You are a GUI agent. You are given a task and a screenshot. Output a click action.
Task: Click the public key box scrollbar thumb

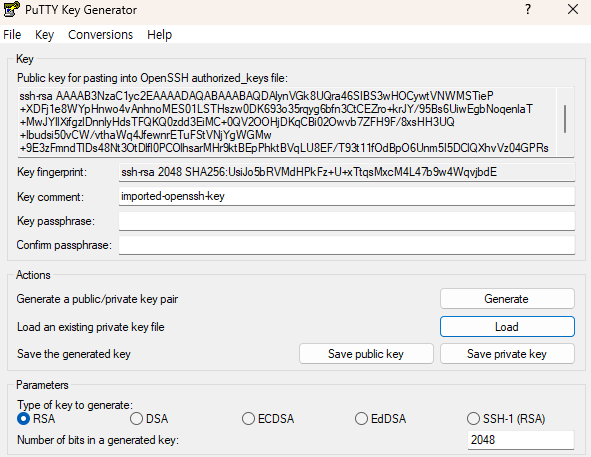(x=565, y=119)
